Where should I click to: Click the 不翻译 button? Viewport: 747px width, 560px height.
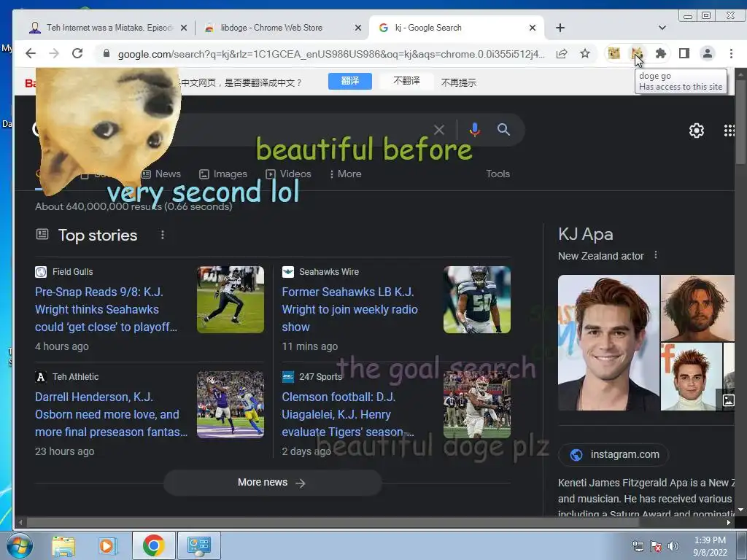click(x=406, y=81)
